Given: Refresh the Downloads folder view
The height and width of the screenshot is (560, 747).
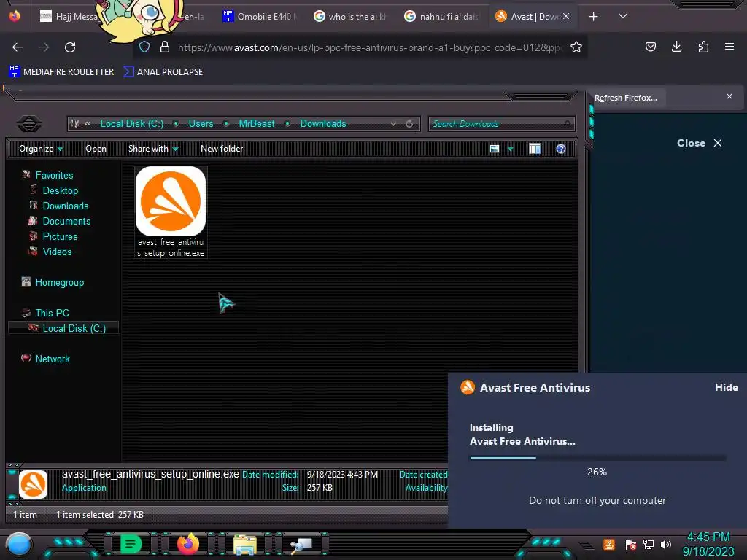Looking at the screenshot, I should [x=409, y=124].
